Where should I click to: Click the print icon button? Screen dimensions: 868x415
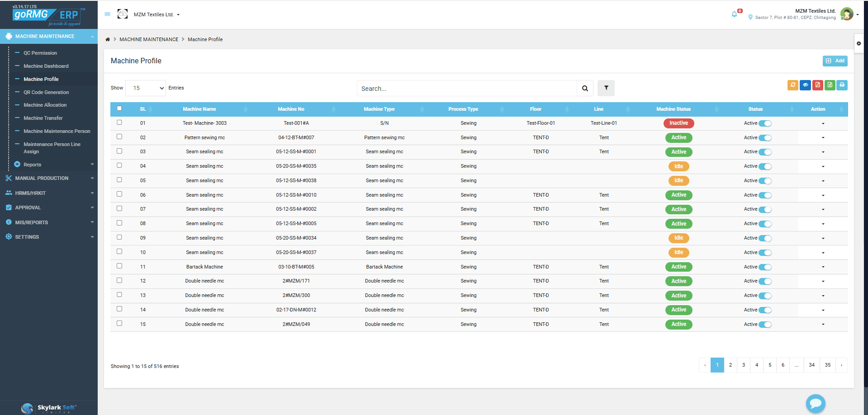pyautogui.click(x=842, y=85)
